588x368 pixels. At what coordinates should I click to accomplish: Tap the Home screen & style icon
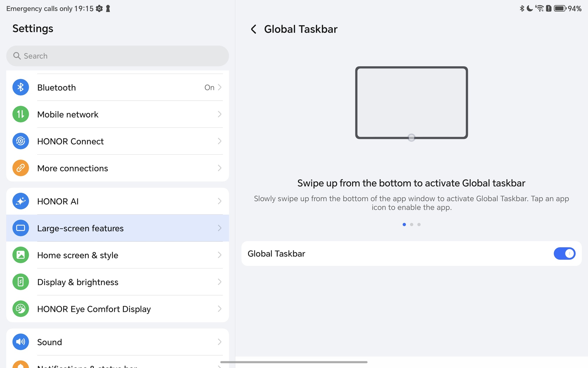[x=21, y=255]
